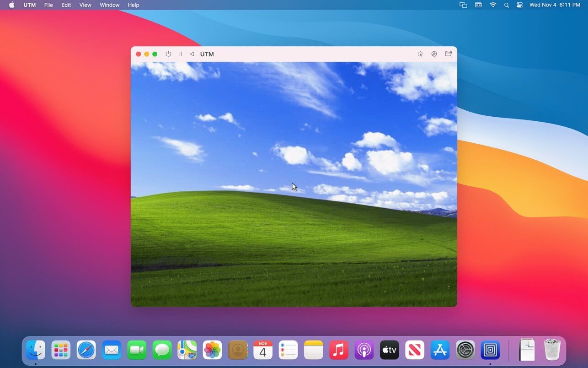Launch UTM from the Dock
This screenshot has height=368, width=588.
point(490,350)
